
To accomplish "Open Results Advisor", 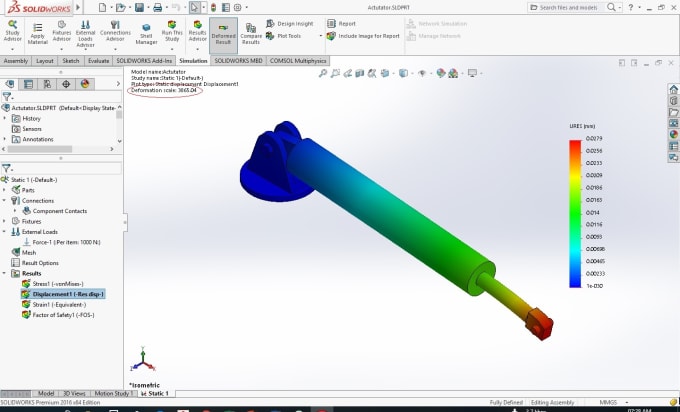I will click(197, 31).
